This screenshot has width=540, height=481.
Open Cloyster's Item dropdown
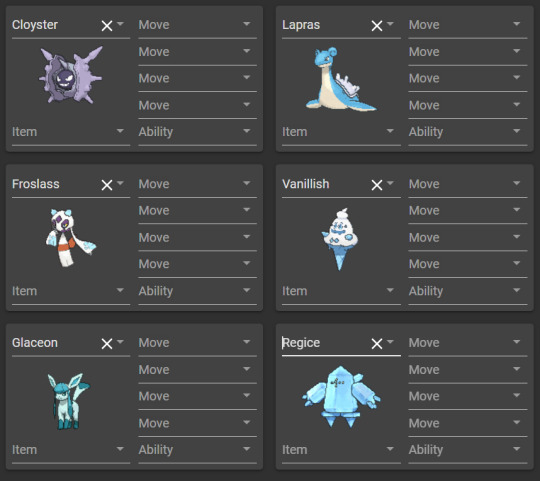click(71, 132)
